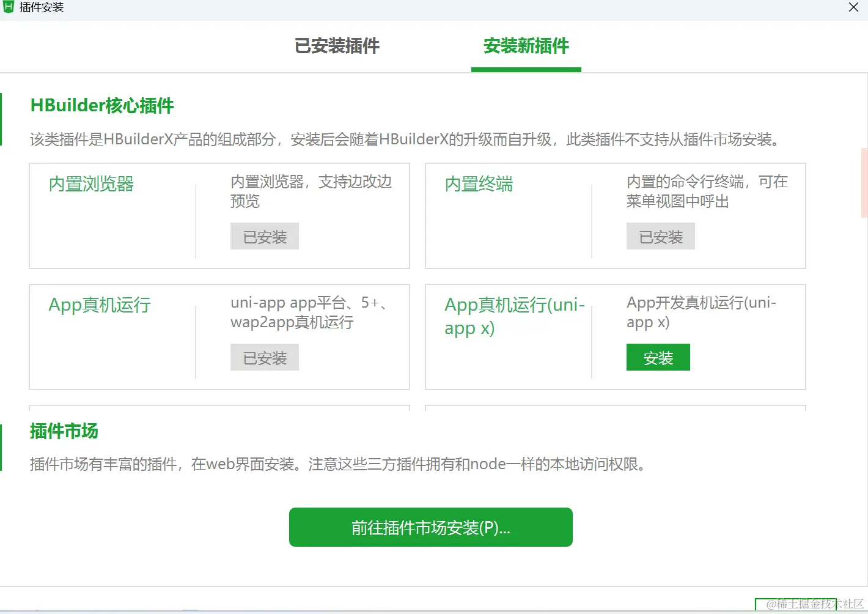Viewport: 868px width, 614px height.
Task: Install the App真机运行(uni-app x) plugin
Action: [658, 358]
